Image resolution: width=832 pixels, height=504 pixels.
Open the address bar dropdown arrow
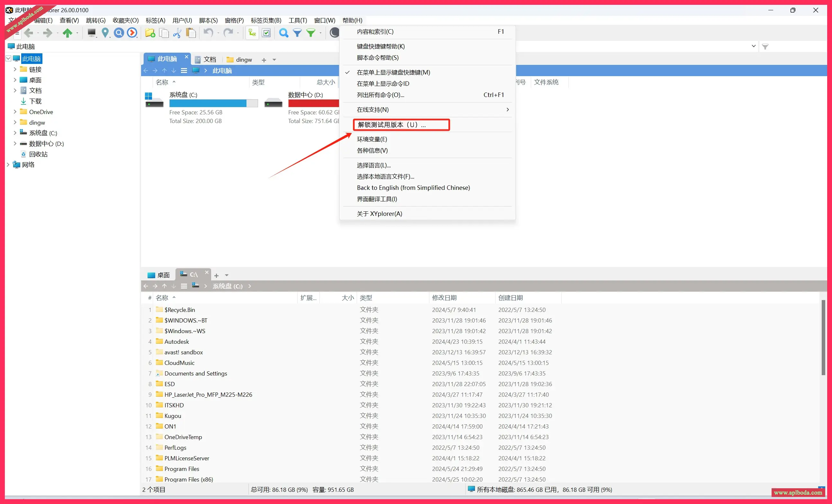(753, 46)
